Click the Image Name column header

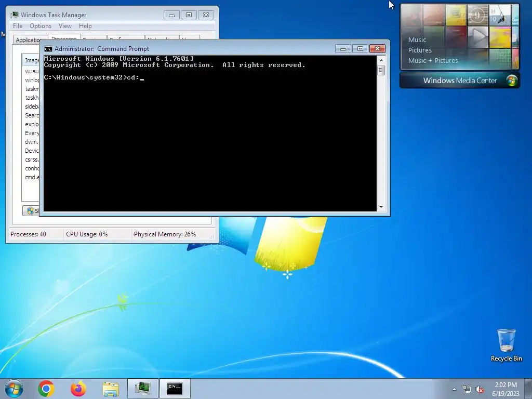pos(31,60)
